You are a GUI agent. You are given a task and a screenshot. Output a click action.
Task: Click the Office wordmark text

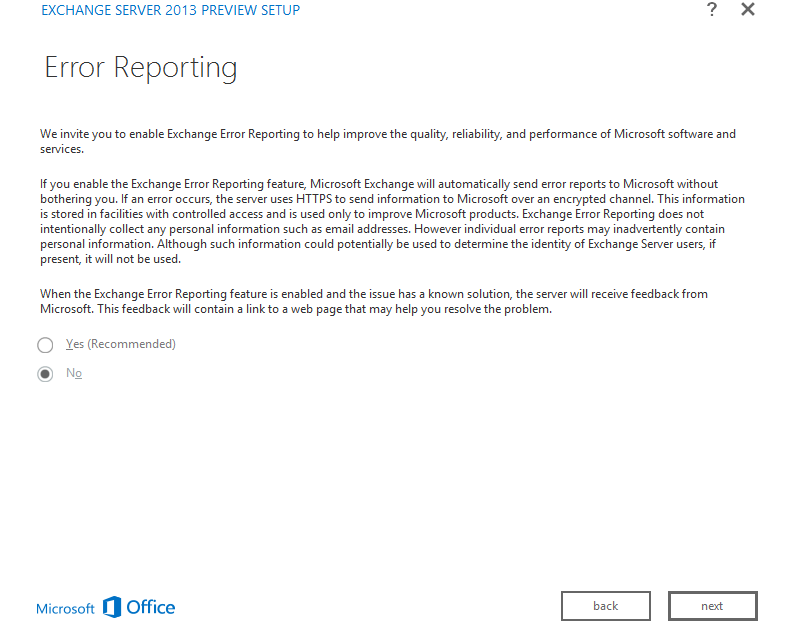pyautogui.click(x=151, y=607)
